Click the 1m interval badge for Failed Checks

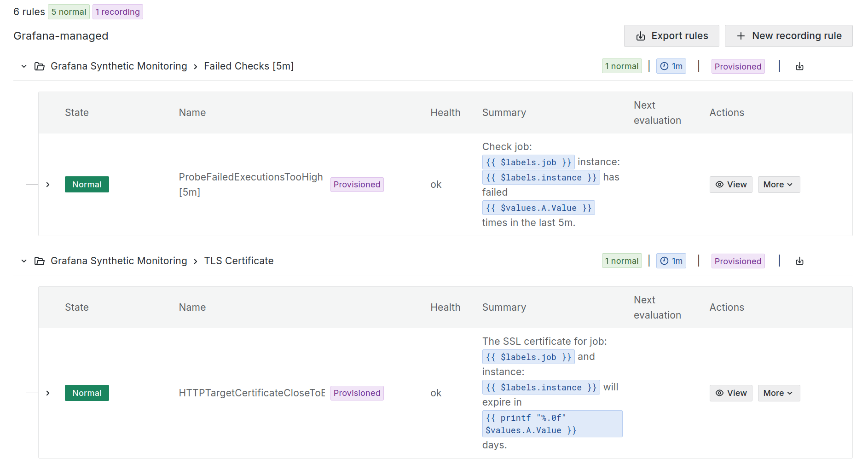tap(671, 66)
